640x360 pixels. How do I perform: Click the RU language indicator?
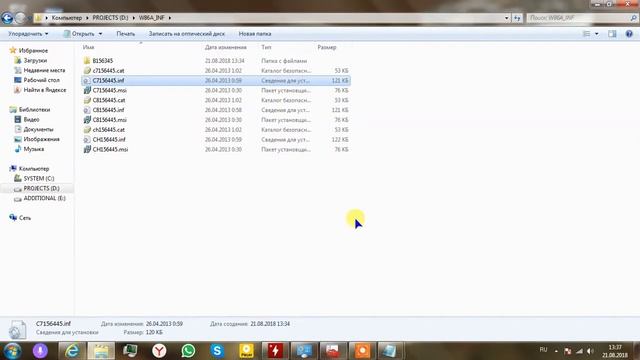coord(543,350)
